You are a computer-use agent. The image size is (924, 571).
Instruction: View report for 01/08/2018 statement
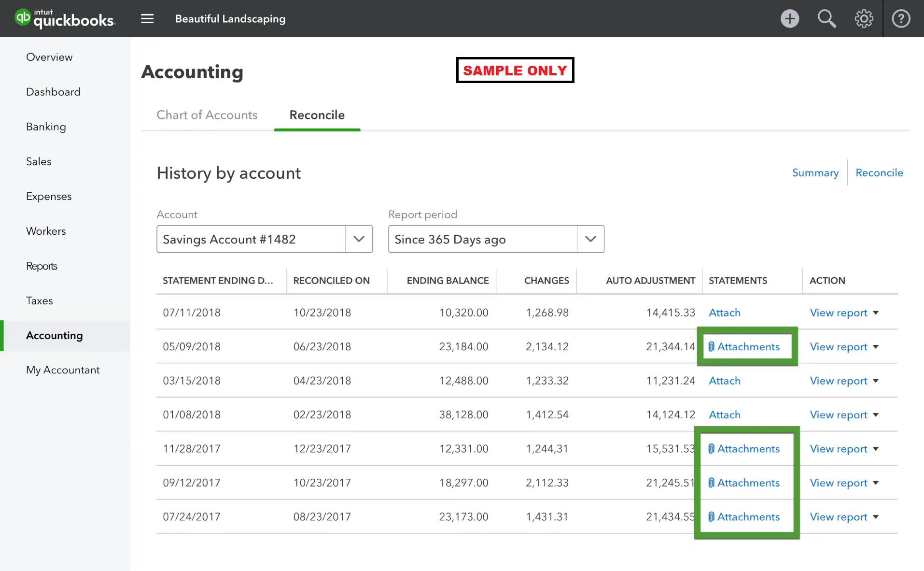click(839, 415)
